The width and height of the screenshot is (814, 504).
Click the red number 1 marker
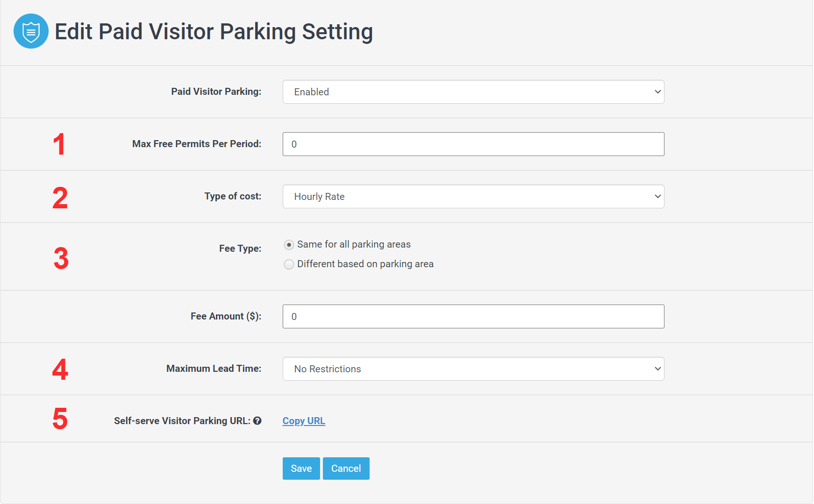point(59,144)
